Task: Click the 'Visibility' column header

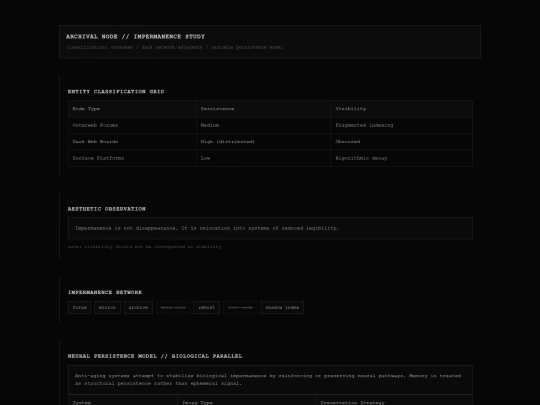Action: click(x=402, y=109)
